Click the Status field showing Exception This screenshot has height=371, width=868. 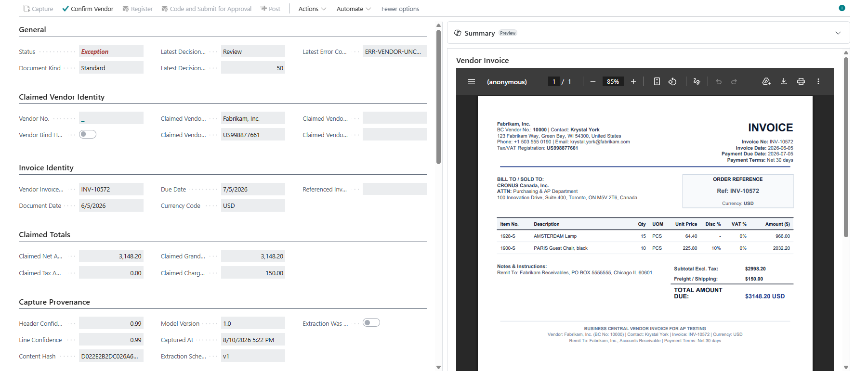(111, 51)
